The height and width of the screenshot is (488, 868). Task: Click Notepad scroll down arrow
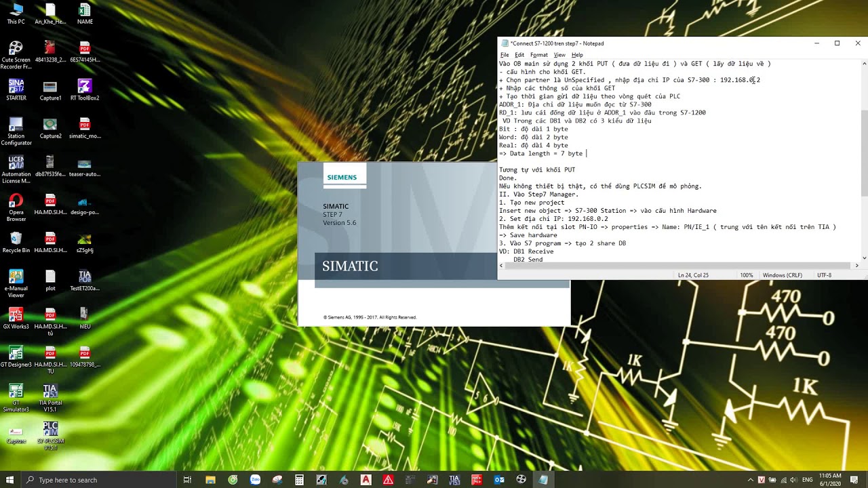(x=864, y=258)
